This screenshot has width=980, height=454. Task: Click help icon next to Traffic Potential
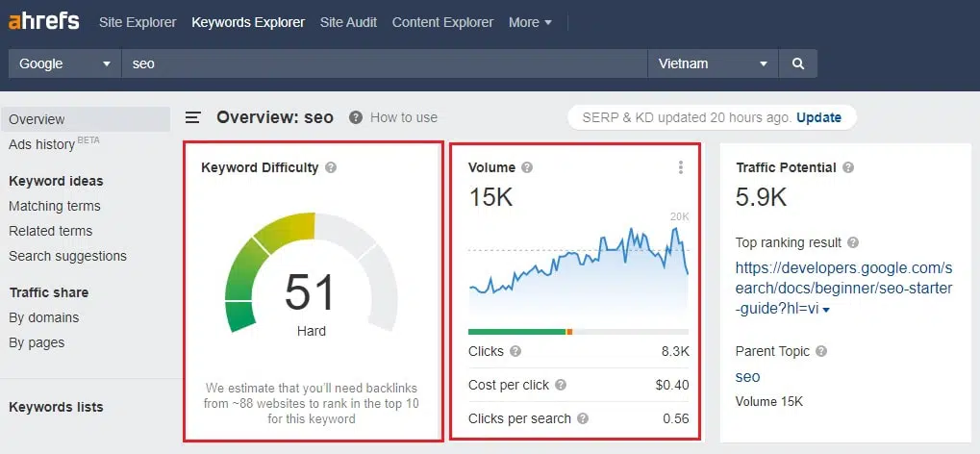point(848,167)
